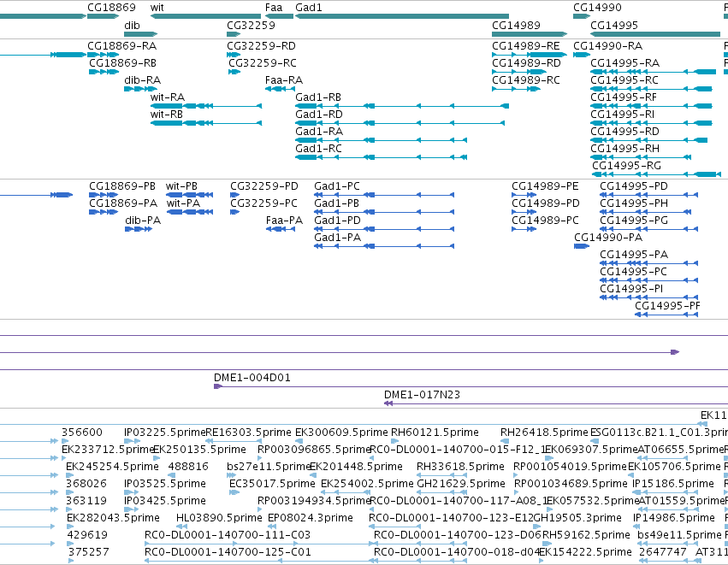Select transcript CG18869-RB

coord(122,63)
